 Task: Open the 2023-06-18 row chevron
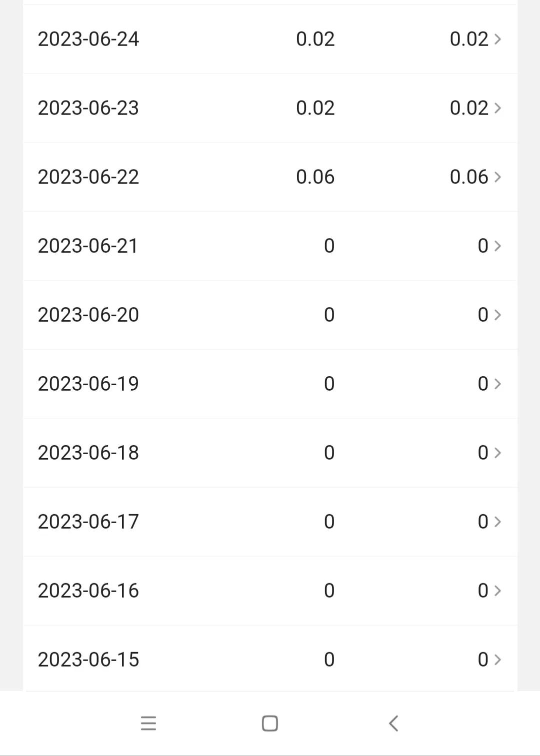point(497,453)
